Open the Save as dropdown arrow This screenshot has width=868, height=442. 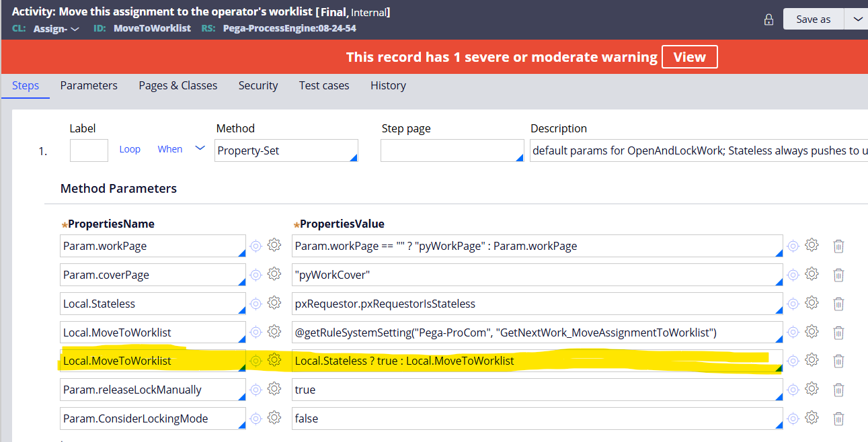[855, 19]
